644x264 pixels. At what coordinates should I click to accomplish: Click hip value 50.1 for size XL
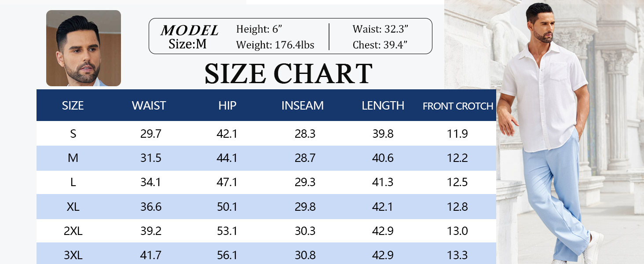point(227,207)
